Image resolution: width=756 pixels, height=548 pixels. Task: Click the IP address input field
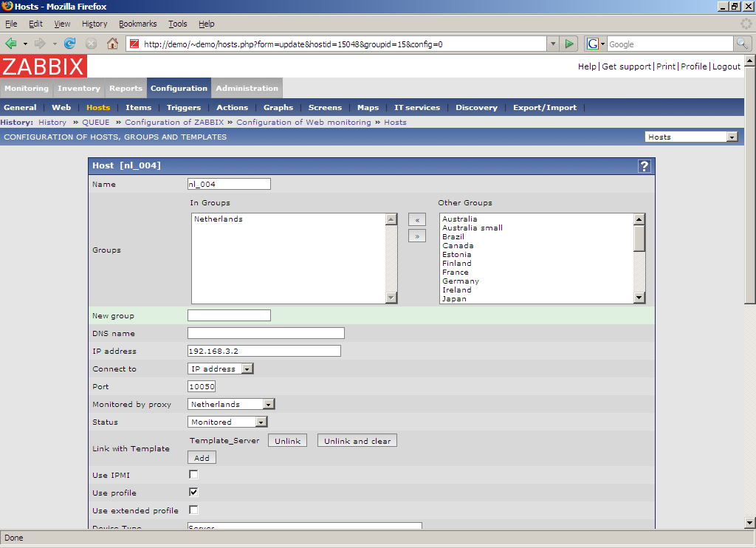(x=264, y=352)
